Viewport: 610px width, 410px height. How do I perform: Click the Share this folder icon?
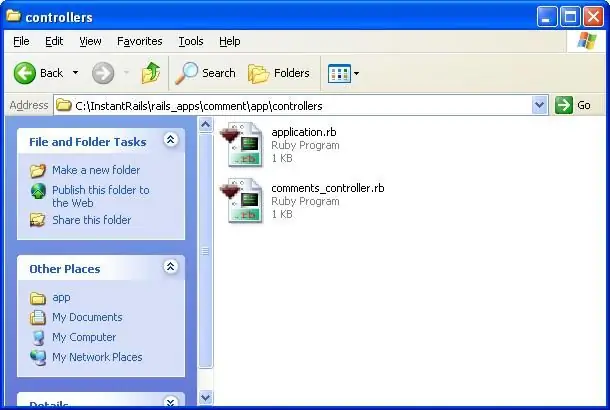38,220
